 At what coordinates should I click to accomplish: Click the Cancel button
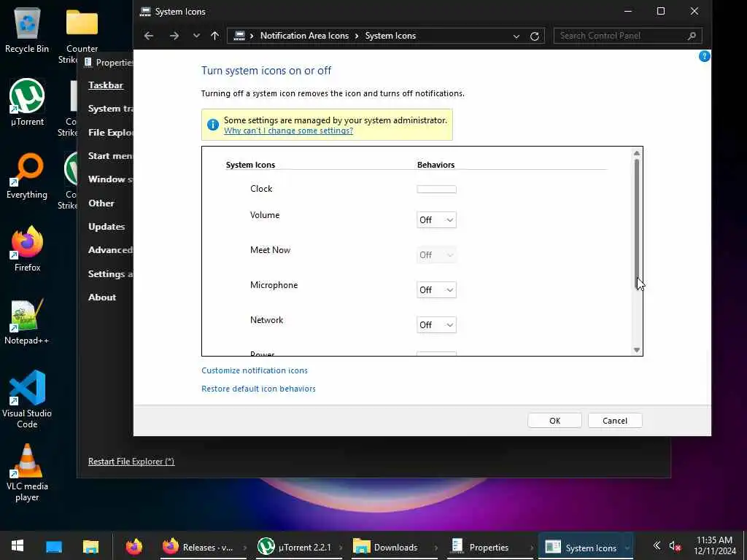(x=614, y=421)
